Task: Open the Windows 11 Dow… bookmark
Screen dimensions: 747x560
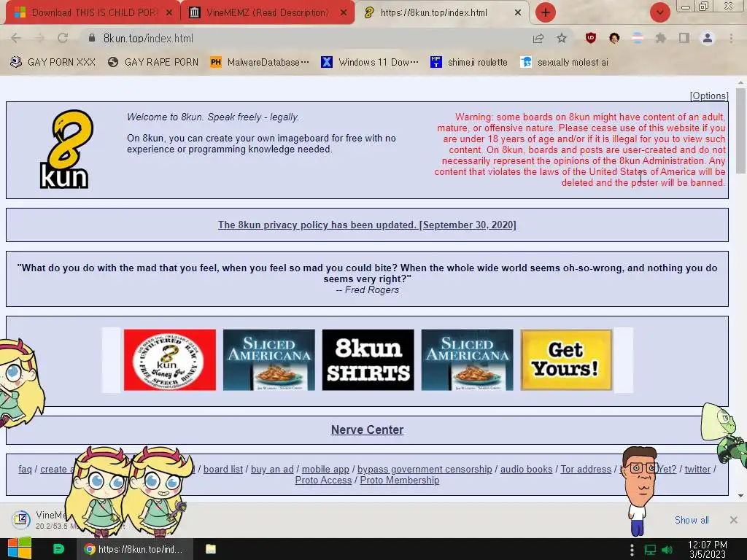Action: 370,62
